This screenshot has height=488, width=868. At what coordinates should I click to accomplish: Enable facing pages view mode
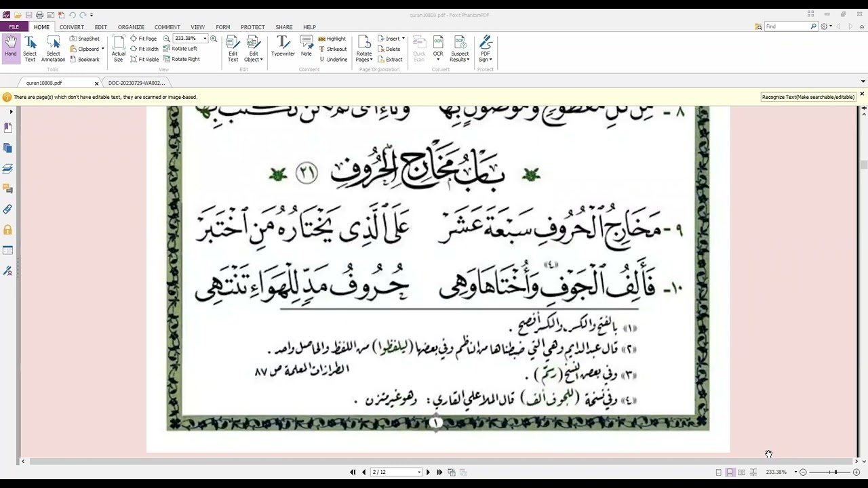pyautogui.click(x=742, y=472)
